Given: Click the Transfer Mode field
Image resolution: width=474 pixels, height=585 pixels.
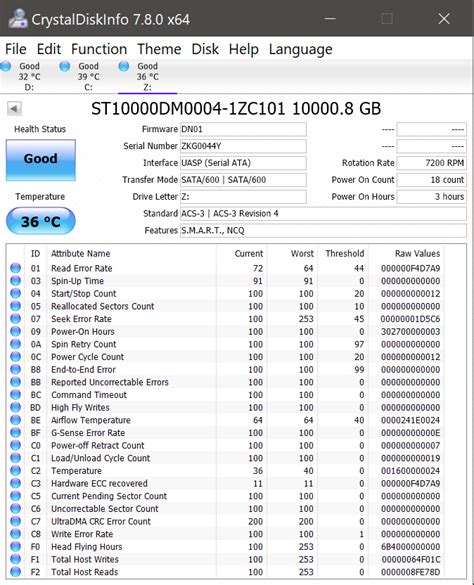Looking at the screenshot, I should [x=243, y=180].
